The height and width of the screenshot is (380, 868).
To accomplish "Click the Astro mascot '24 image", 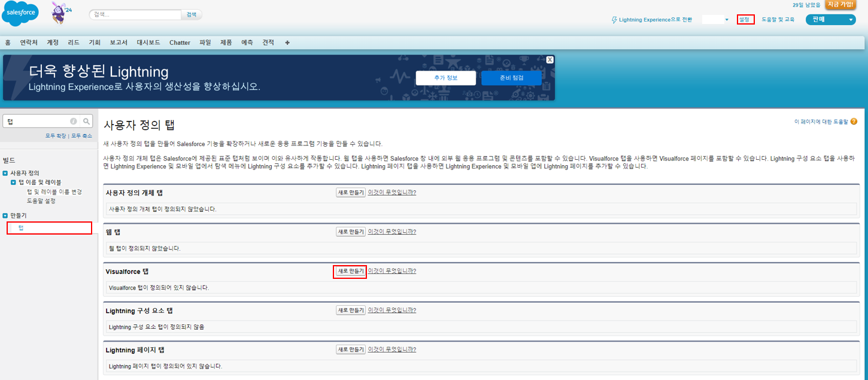I will tap(61, 13).
